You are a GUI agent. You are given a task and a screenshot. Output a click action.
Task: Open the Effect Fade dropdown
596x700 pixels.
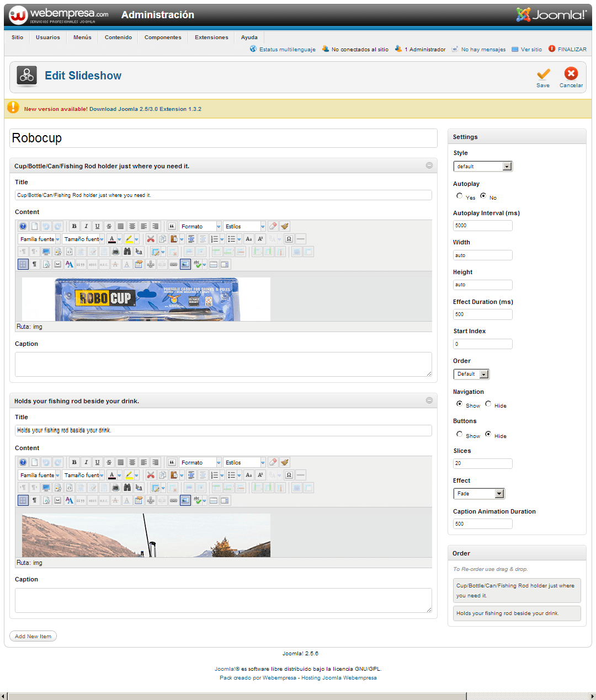pyautogui.click(x=479, y=494)
